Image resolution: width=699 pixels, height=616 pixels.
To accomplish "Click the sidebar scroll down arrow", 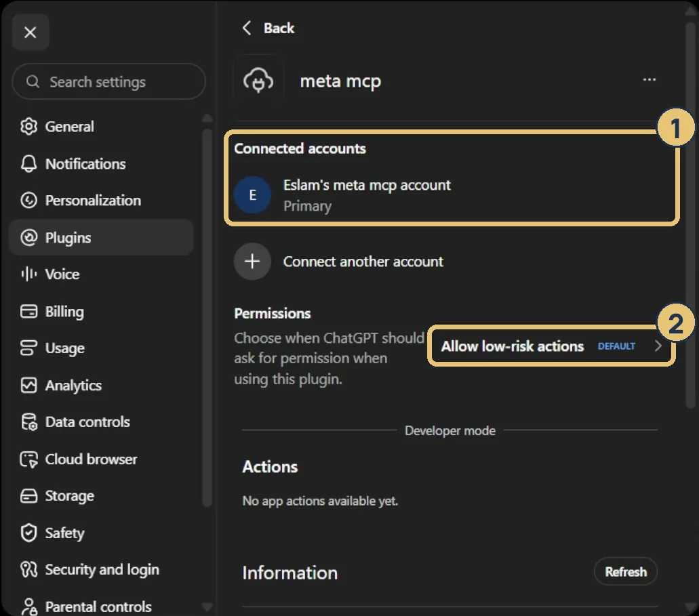I will tap(207, 607).
